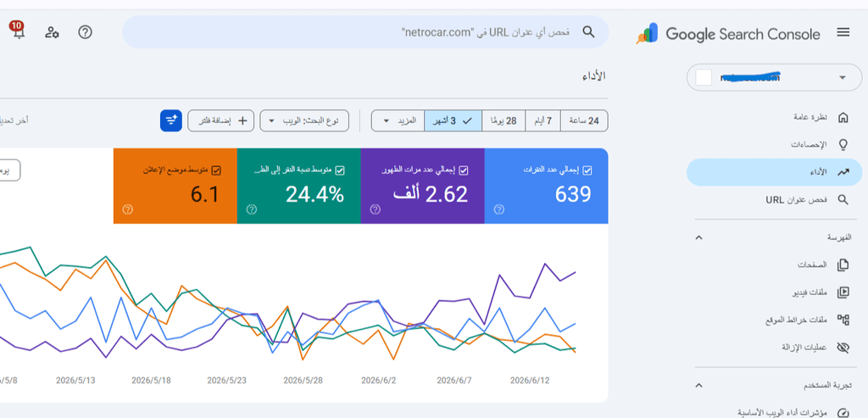This screenshot has height=418, width=868.
Task: Click the 2026/5/23 chart date label
Action: click(x=227, y=381)
